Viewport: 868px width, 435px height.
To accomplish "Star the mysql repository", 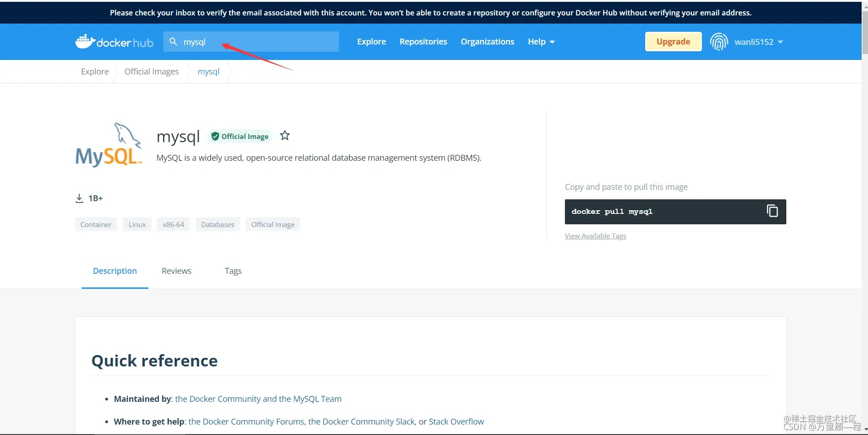I will point(284,136).
